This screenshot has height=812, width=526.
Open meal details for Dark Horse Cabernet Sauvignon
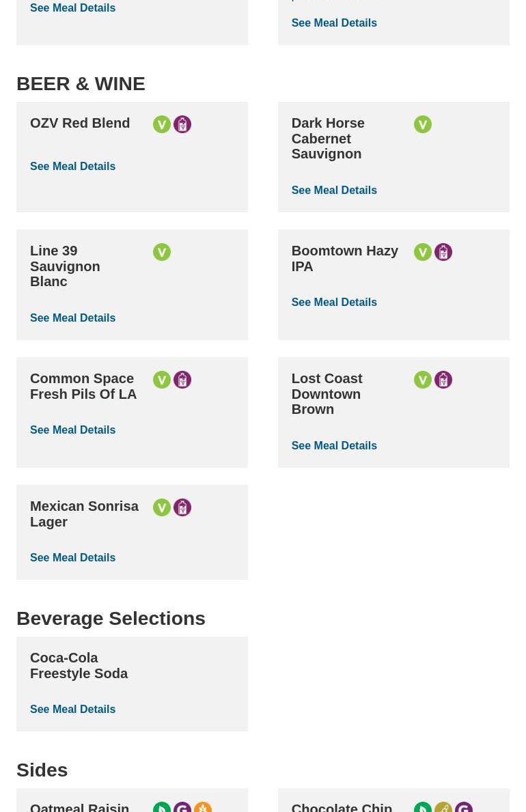click(x=334, y=190)
